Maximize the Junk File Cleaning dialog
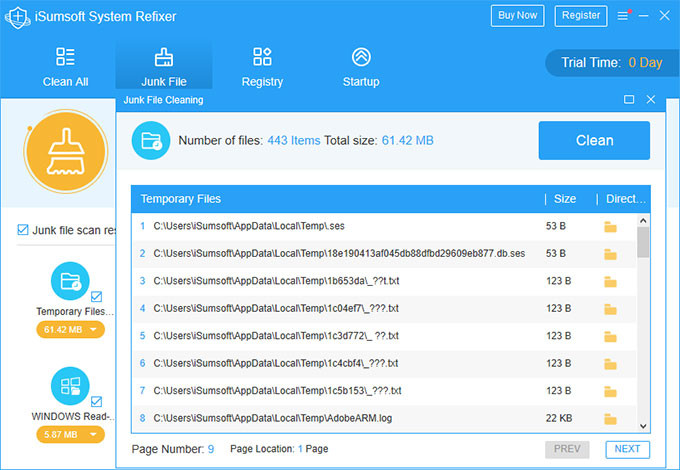 click(x=629, y=100)
